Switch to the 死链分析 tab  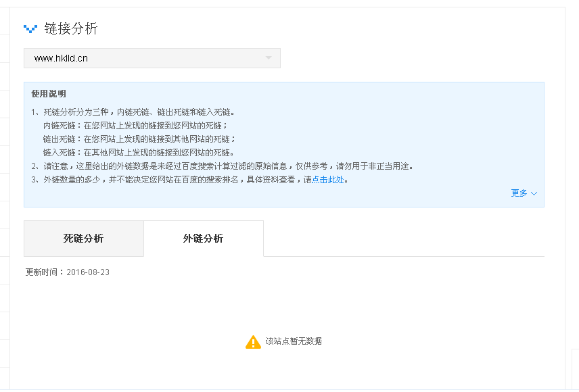(83, 239)
